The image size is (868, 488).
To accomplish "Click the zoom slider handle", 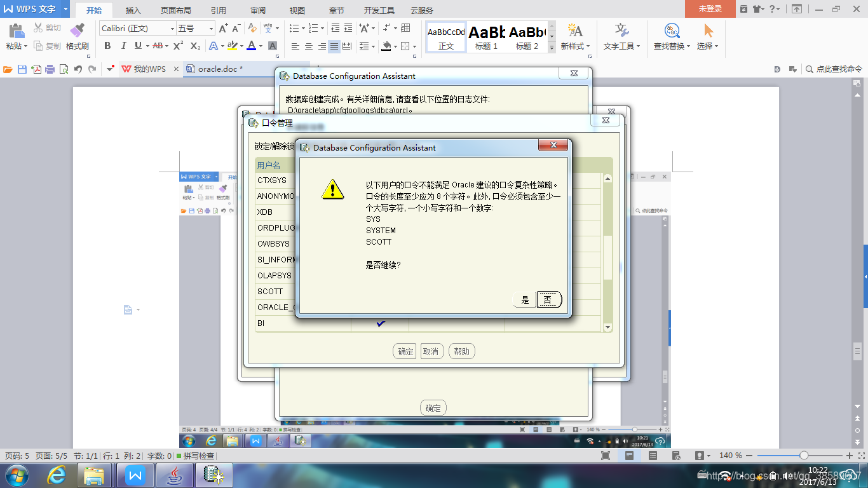I will tap(804, 456).
